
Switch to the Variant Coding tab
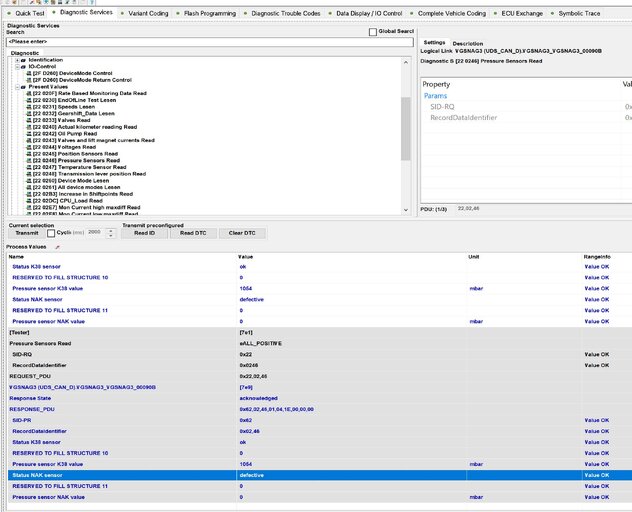(149, 13)
